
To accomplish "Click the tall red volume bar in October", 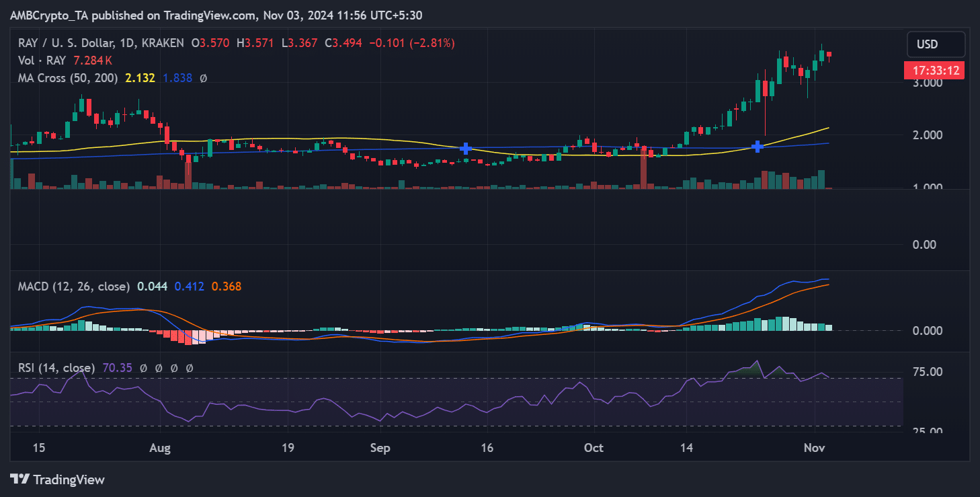I will click(x=643, y=168).
